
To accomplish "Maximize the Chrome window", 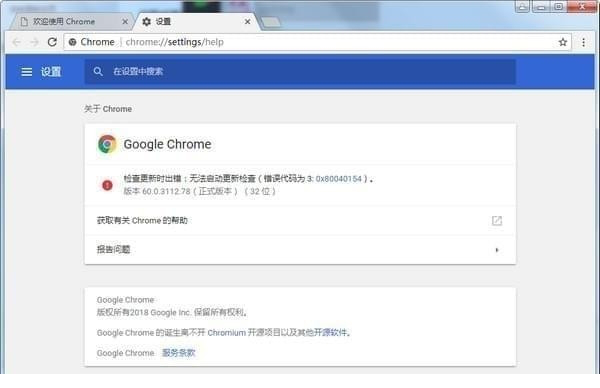I will [x=559, y=7].
